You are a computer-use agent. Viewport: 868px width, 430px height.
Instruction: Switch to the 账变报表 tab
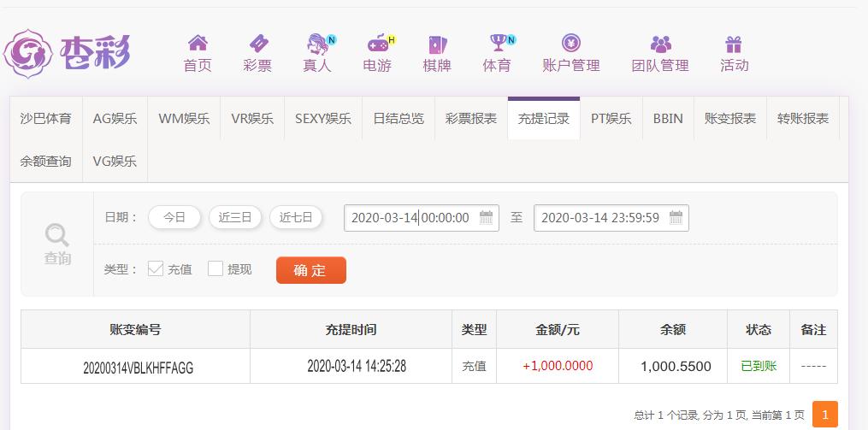(x=730, y=119)
